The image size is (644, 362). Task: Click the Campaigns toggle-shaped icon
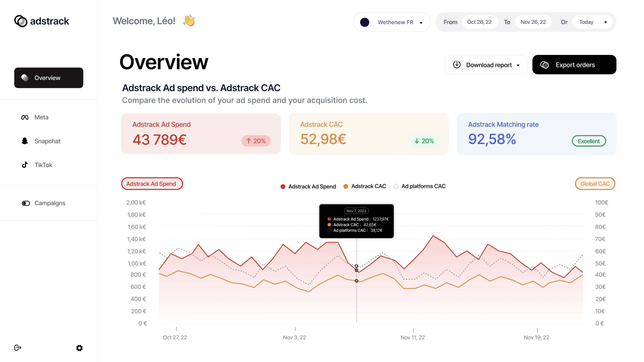pos(26,203)
